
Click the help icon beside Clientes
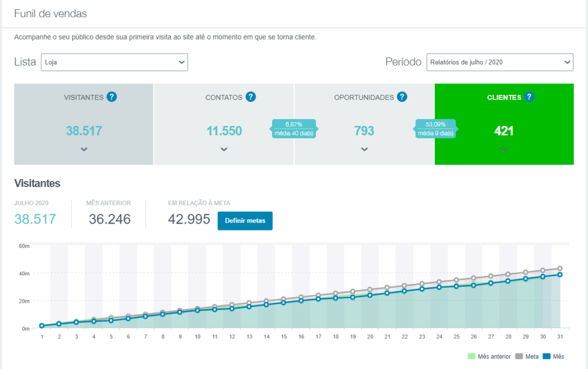[529, 97]
